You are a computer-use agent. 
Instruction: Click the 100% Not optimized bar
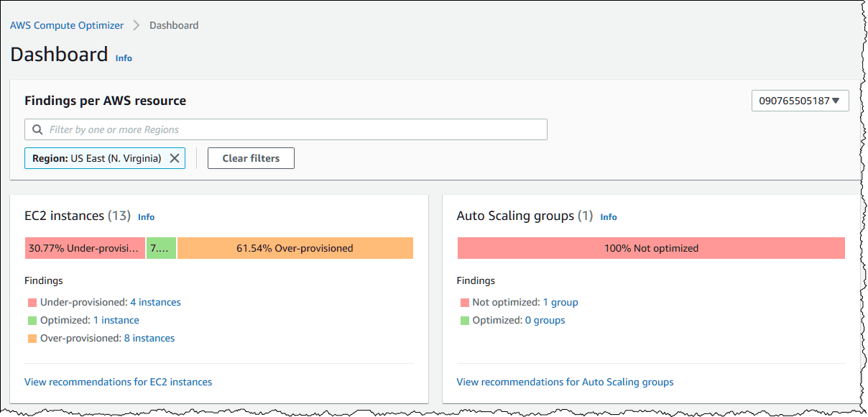[x=651, y=248]
